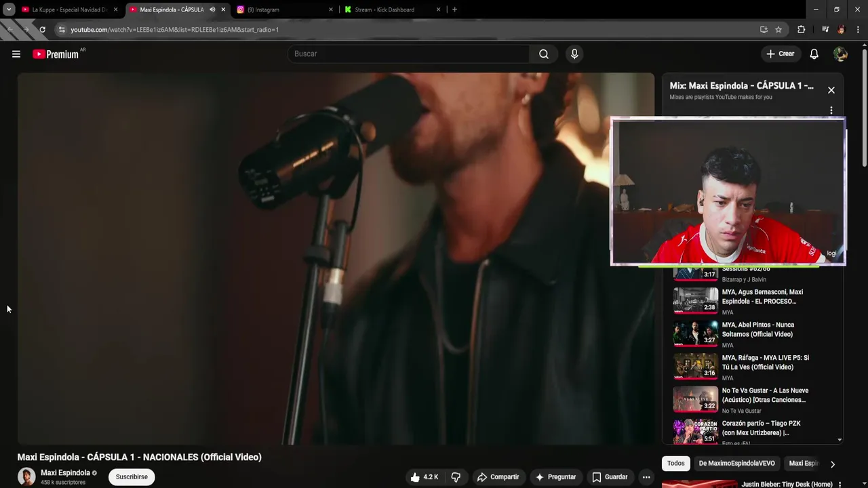Open Maxi Espindola channel avatar
Screen dimensions: 868x488
pyautogui.click(x=26, y=476)
